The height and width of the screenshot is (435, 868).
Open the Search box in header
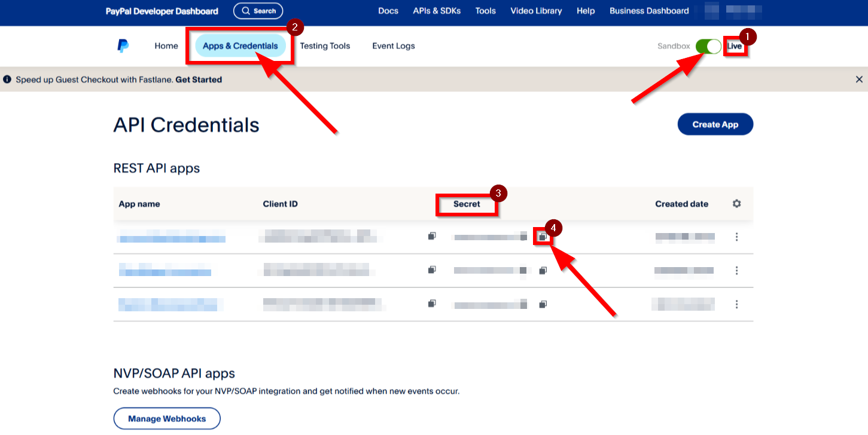(x=258, y=11)
